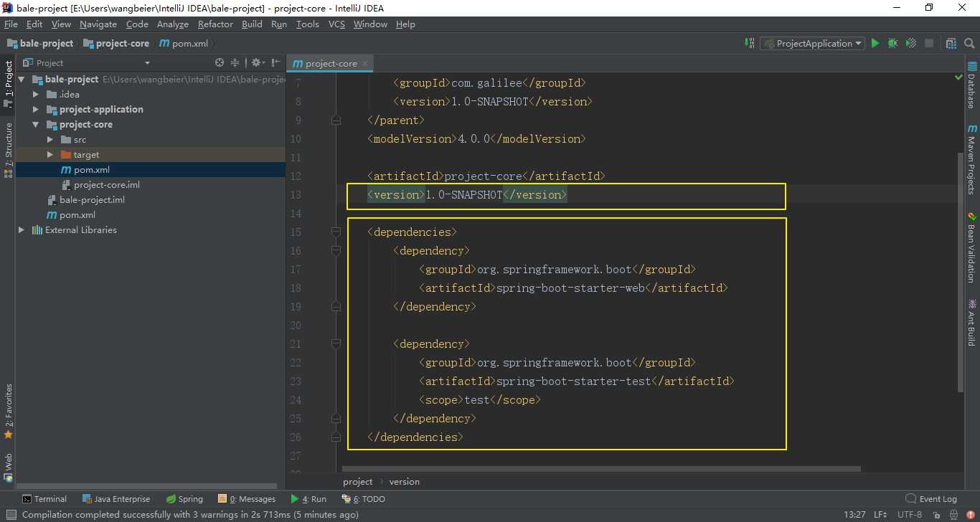Open the Java Enterprise tool window
Screen dimensions: 980x522
click(116, 499)
